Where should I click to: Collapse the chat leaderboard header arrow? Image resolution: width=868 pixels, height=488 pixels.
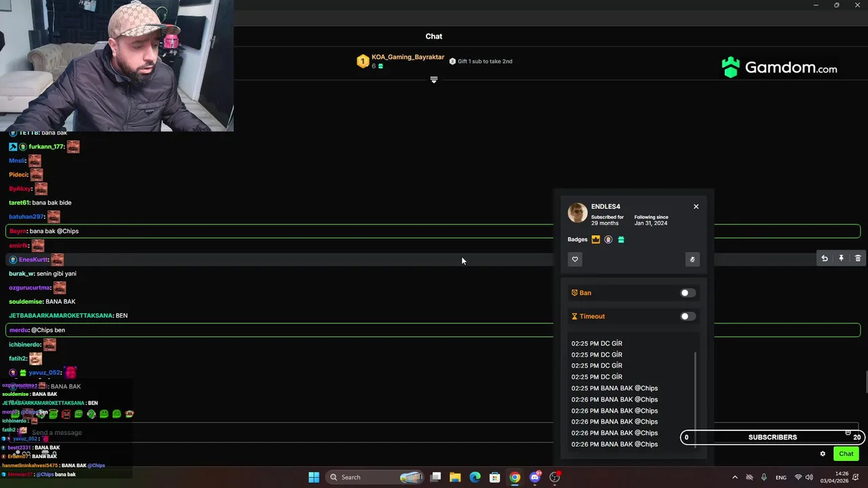(x=434, y=80)
